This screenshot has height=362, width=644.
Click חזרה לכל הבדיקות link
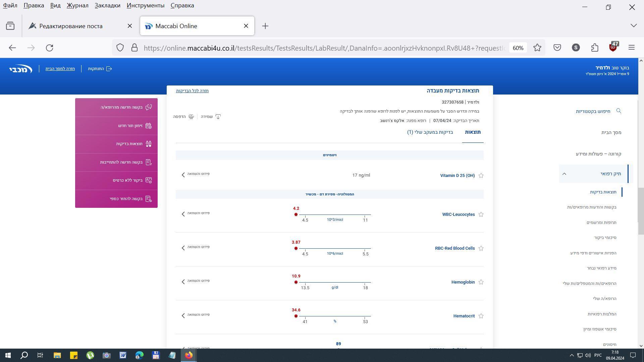(x=192, y=91)
